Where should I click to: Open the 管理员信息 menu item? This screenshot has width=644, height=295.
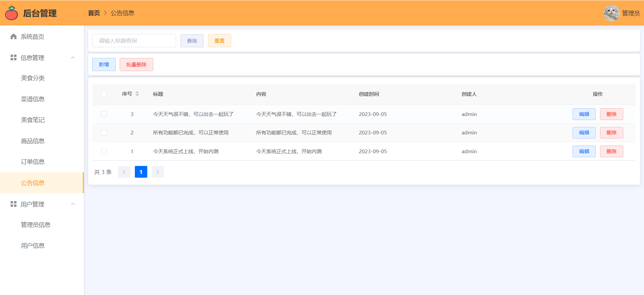coord(42,225)
